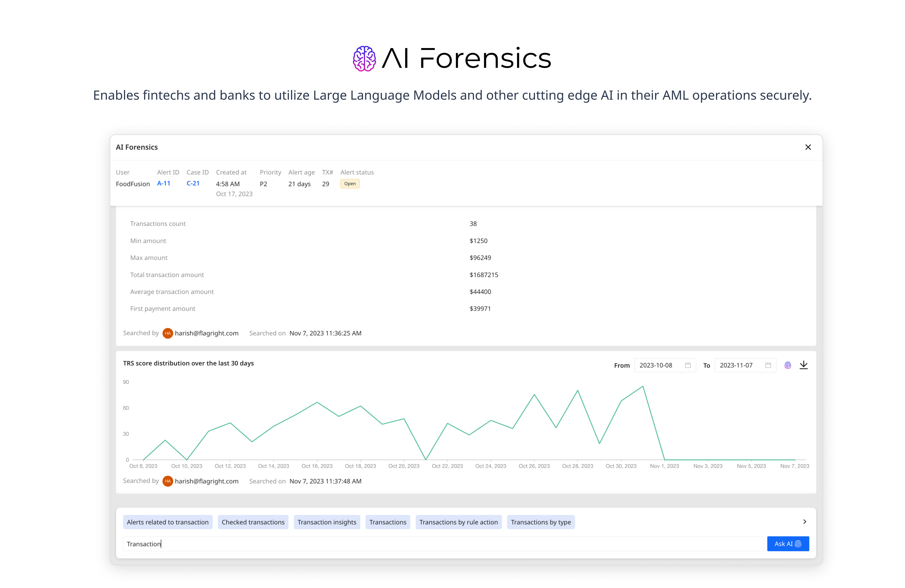905x588 pixels.
Task: Choose the Transaction insights suggestion
Action: [x=327, y=522]
